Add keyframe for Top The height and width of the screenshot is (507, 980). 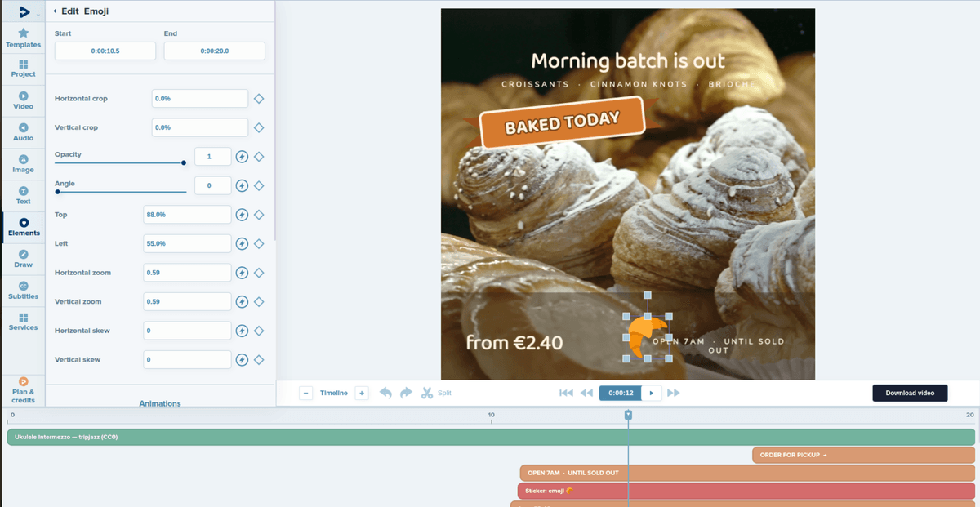259,215
